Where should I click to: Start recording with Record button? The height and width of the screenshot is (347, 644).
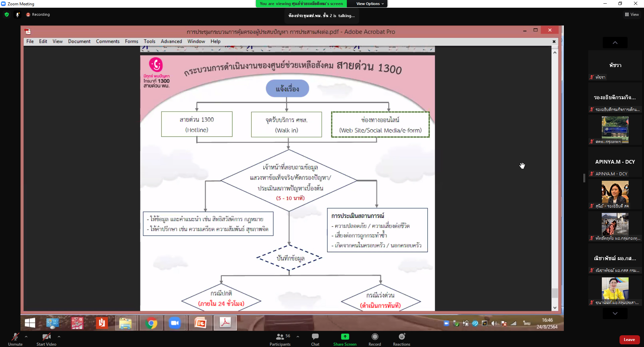(375, 339)
